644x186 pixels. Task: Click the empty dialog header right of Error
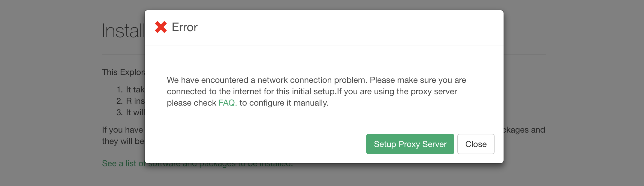point(345,28)
